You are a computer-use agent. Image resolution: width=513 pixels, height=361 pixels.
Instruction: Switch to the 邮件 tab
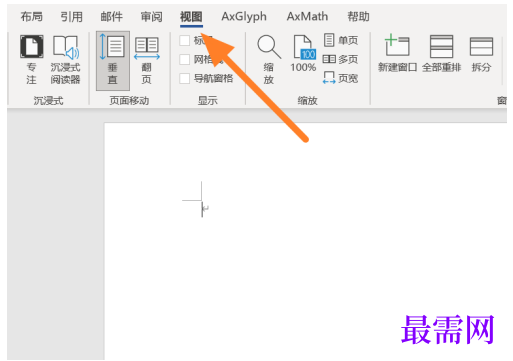pyautogui.click(x=111, y=17)
